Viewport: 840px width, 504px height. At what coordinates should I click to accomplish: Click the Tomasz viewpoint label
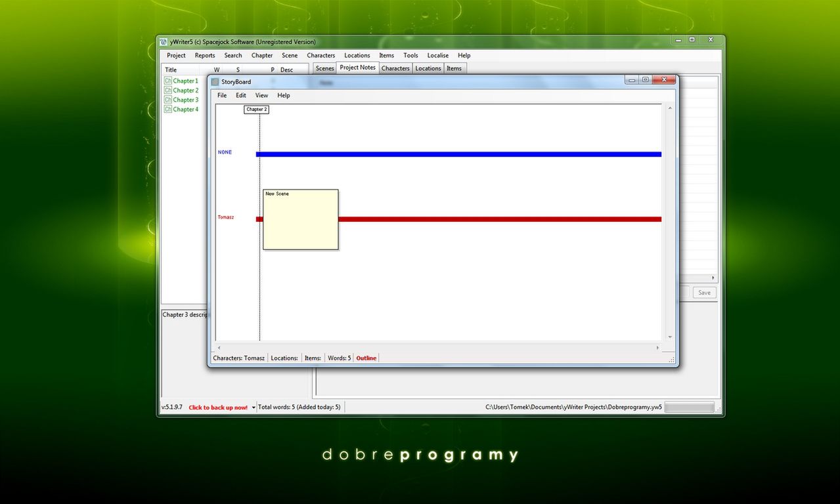[x=225, y=217]
